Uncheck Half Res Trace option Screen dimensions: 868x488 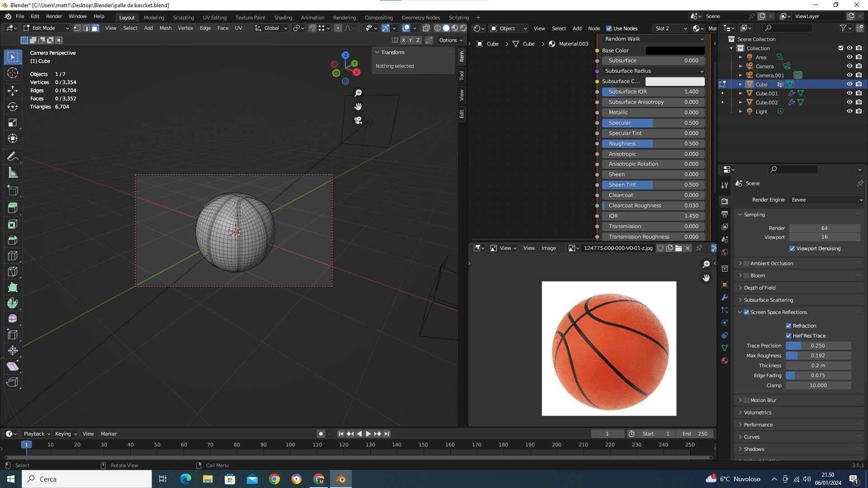(788, 336)
